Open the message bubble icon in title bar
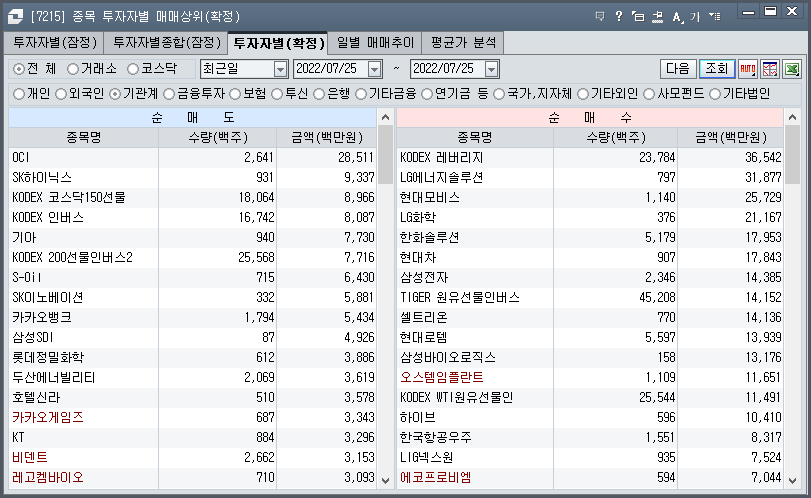This screenshot has height=498, width=811. click(x=600, y=17)
